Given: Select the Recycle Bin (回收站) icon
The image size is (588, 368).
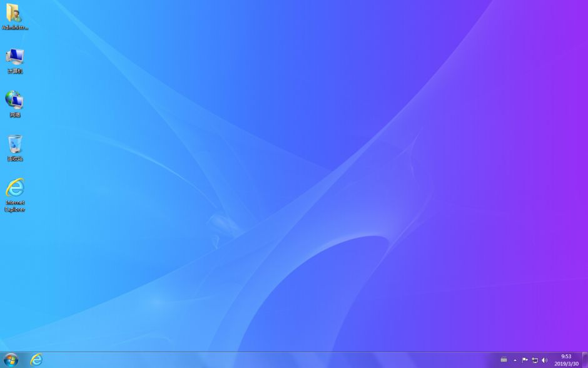Looking at the screenshot, I should pos(14,145).
